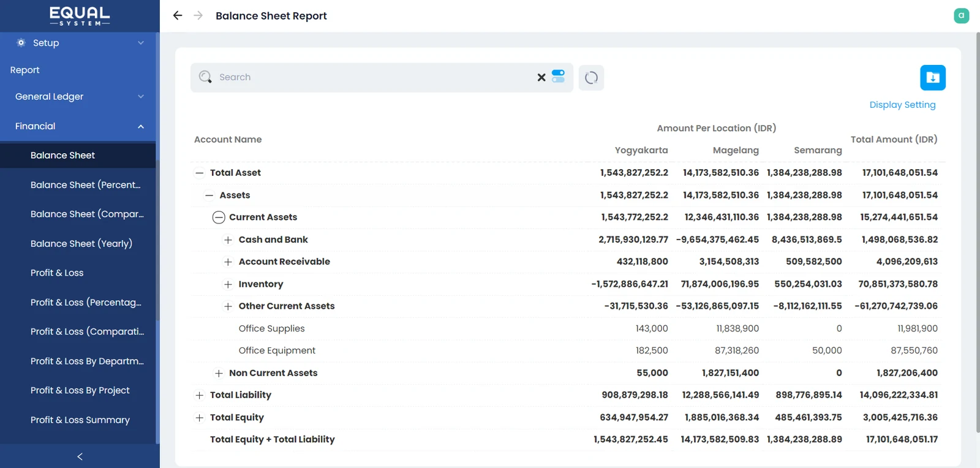Screen dimensions: 980x468
Task: Expand the Setup menu chevron
Action: pyautogui.click(x=141, y=43)
